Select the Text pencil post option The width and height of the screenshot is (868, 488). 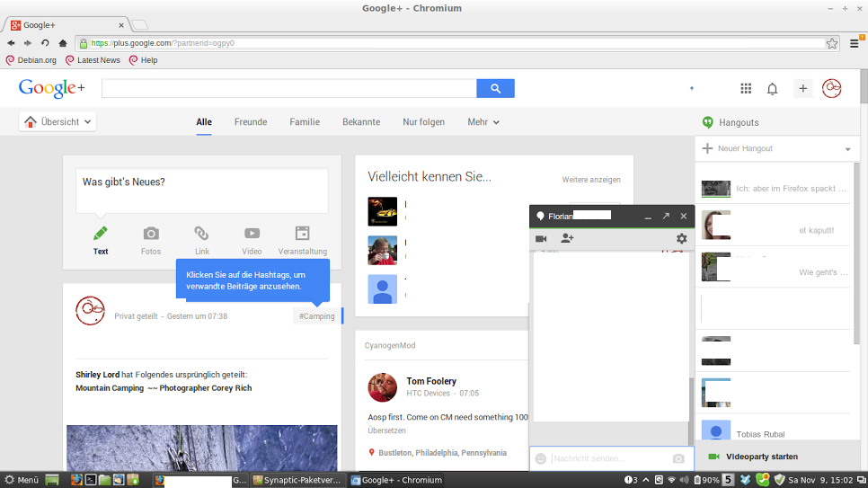click(x=101, y=240)
